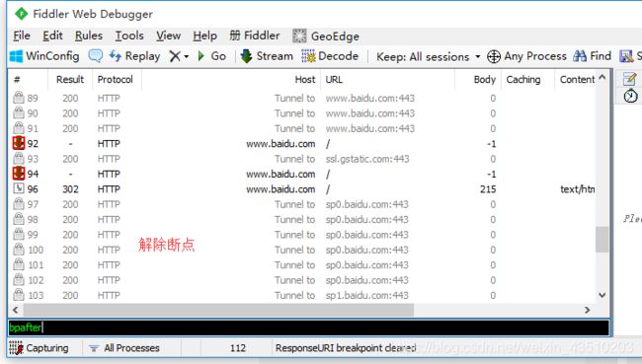Open the Keep: All sessions dropdown
642x364 pixels.
[x=429, y=56]
